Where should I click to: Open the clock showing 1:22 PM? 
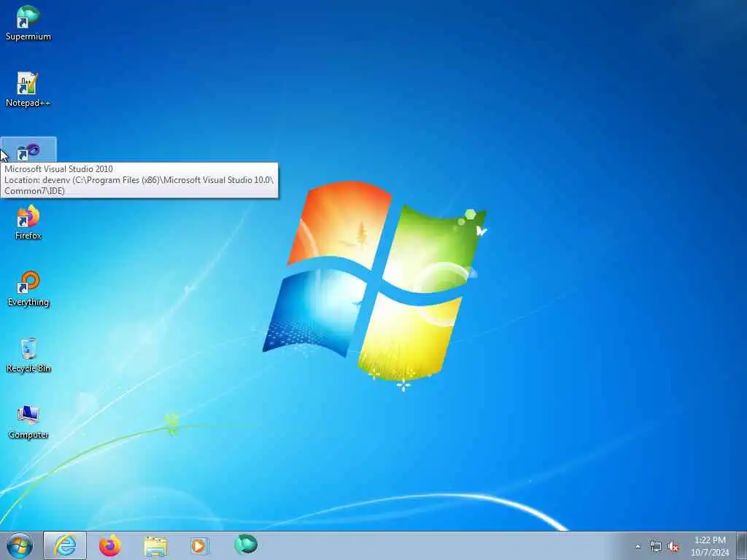(x=710, y=546)
